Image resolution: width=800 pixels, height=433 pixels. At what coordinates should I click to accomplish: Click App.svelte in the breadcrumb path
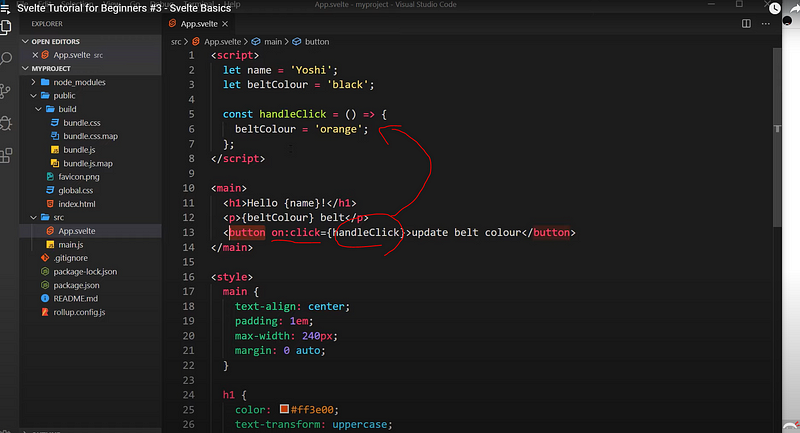coord(222,42)
